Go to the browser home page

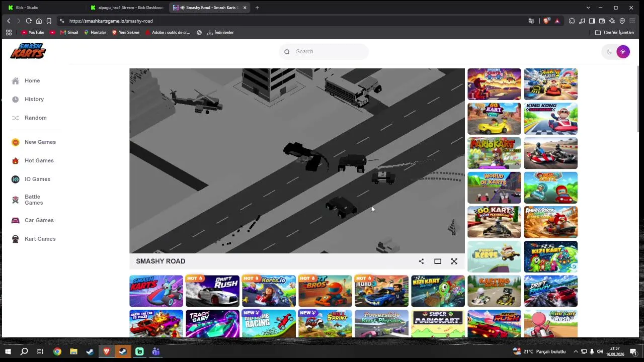pyautogui.click(x=39, y=21)
